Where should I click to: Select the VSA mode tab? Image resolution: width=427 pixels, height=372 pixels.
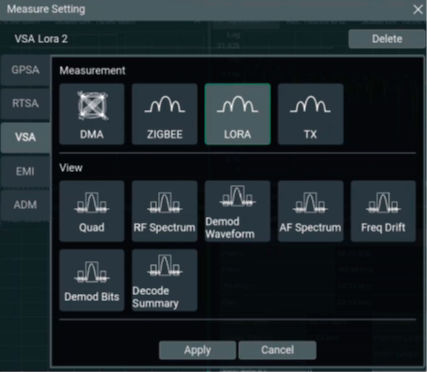tap(25, 137)
